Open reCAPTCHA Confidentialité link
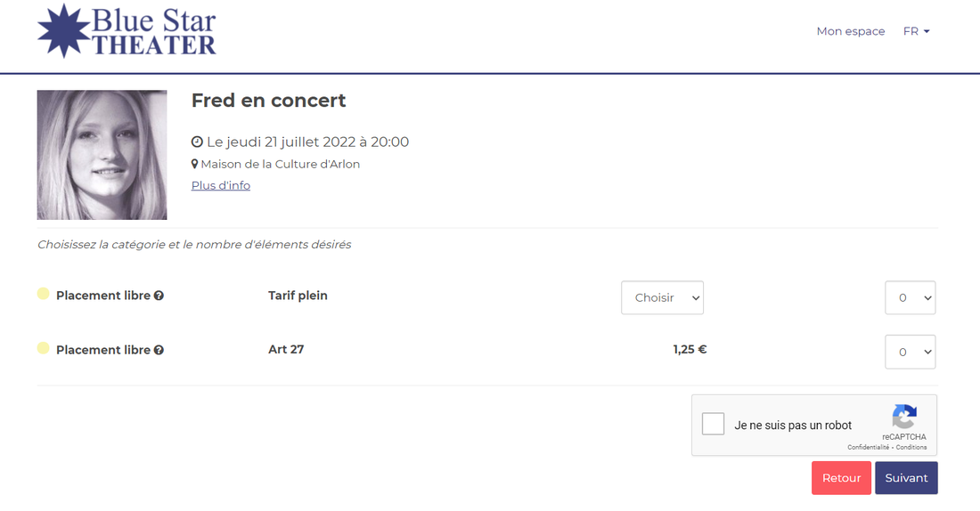 (868, 448)
